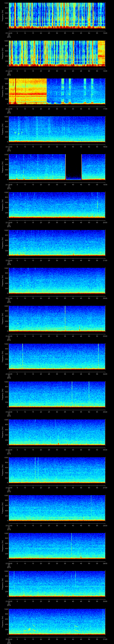114x644 pixels.
Task: Click the '23:21:00' start time label
Action: pos(9,298)
